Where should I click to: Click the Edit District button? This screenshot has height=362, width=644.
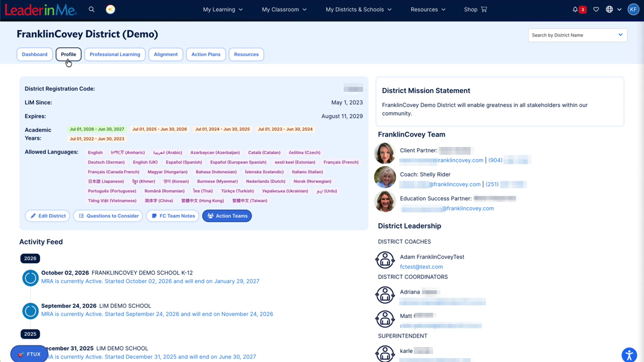[x=48, y=216]
